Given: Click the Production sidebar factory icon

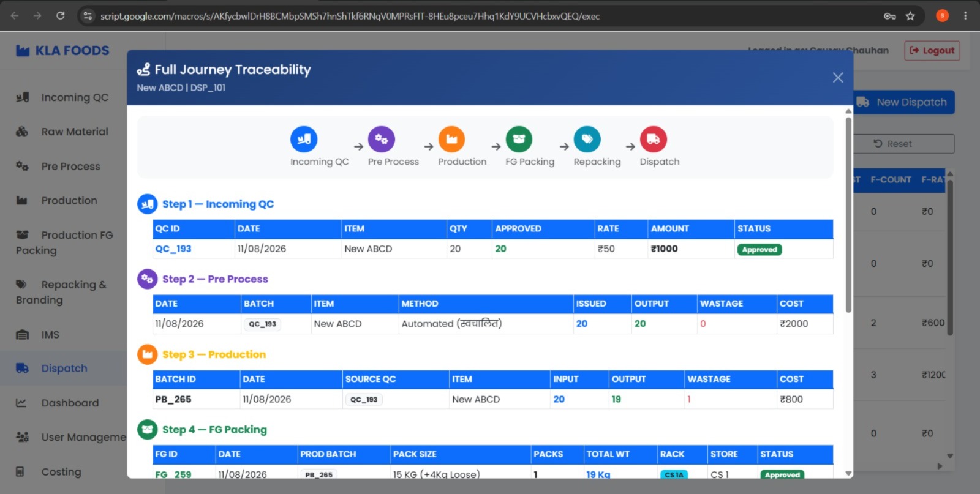Looking at the screenshot, I should pos(22,200).
